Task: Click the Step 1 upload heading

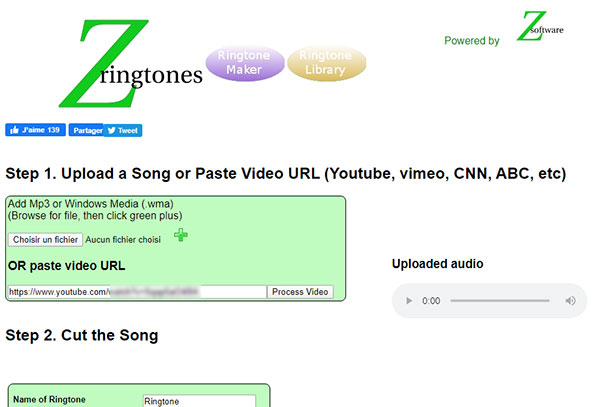Action: click(285, 174)
